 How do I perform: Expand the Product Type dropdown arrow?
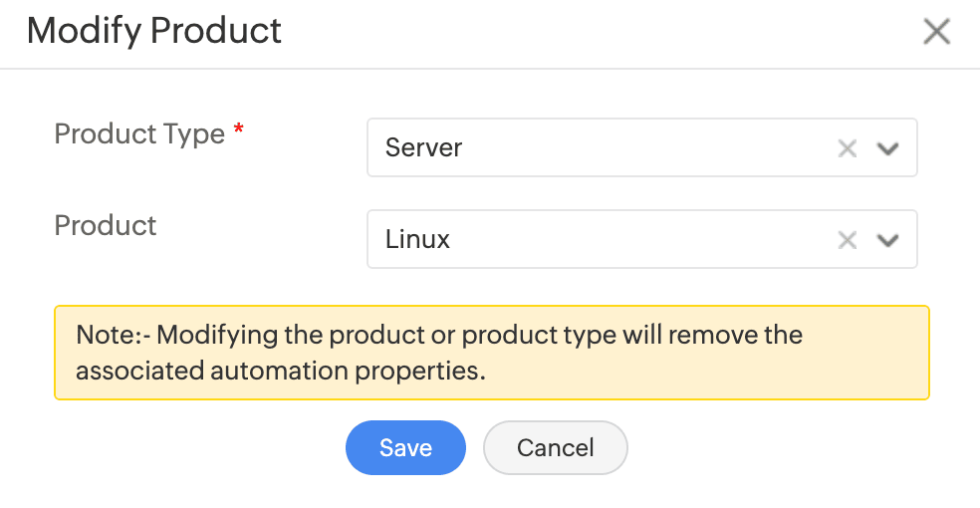(x=887, y=148)
